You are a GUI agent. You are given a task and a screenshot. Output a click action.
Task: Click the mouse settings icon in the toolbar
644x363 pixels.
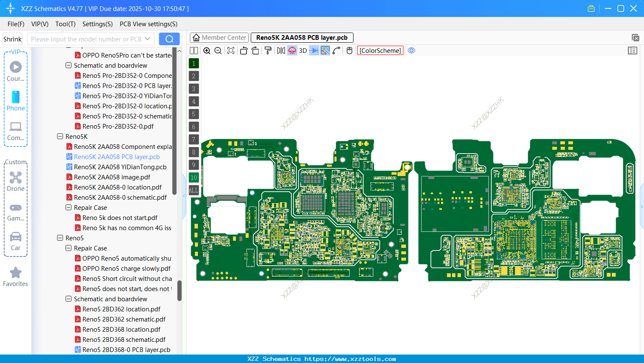pos(349,50)
